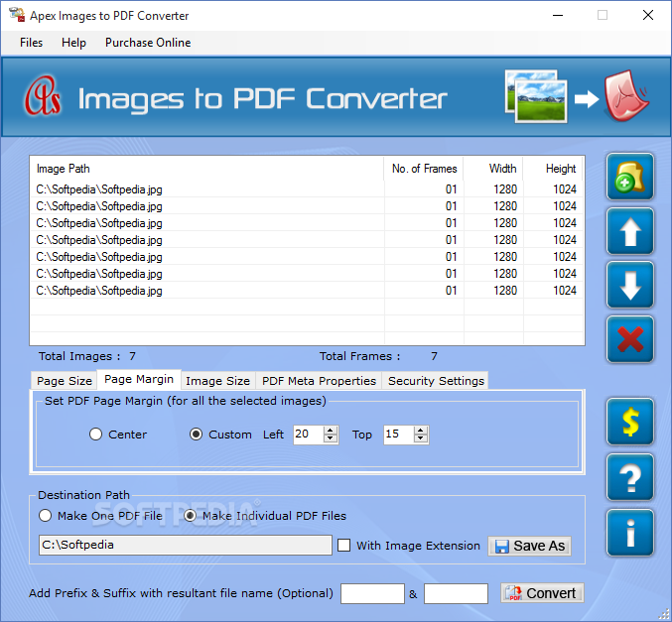Remove selected image with red X button
672x622 pixels.
[x=629, y=339]
